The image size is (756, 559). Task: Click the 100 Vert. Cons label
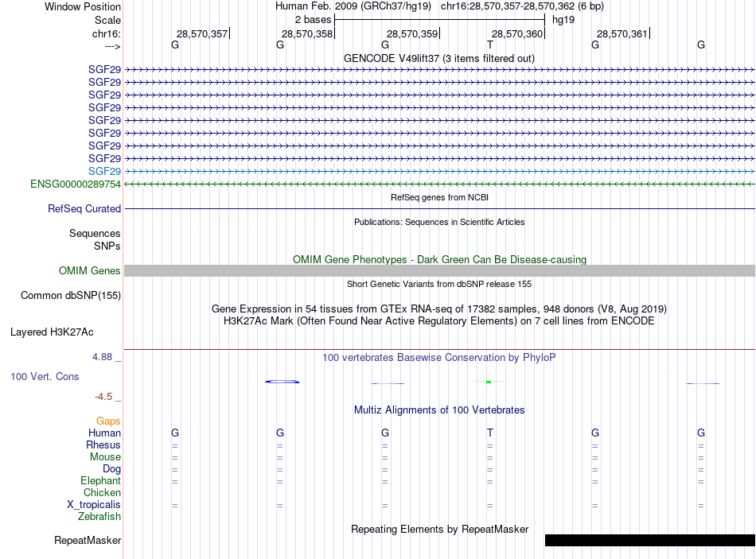click(45, 376)
